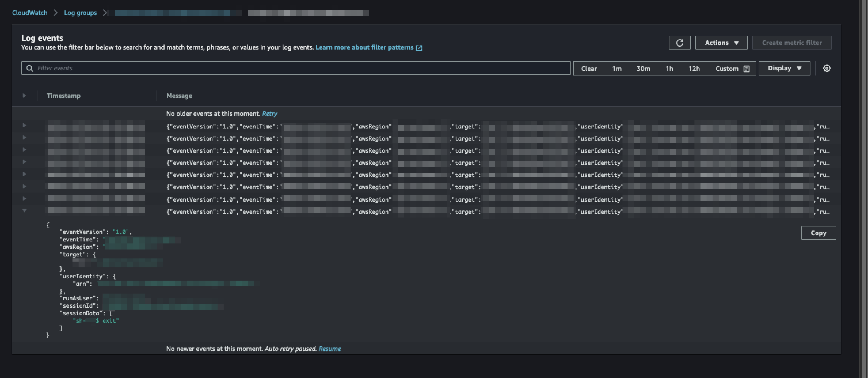The width and height of the screenshot is (868, 378).
Task: Click the Timestamp column header
Action: (63, 96)
